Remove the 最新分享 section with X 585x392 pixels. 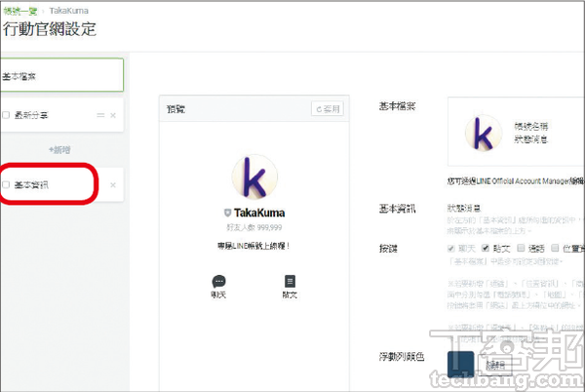click(113, 116)
